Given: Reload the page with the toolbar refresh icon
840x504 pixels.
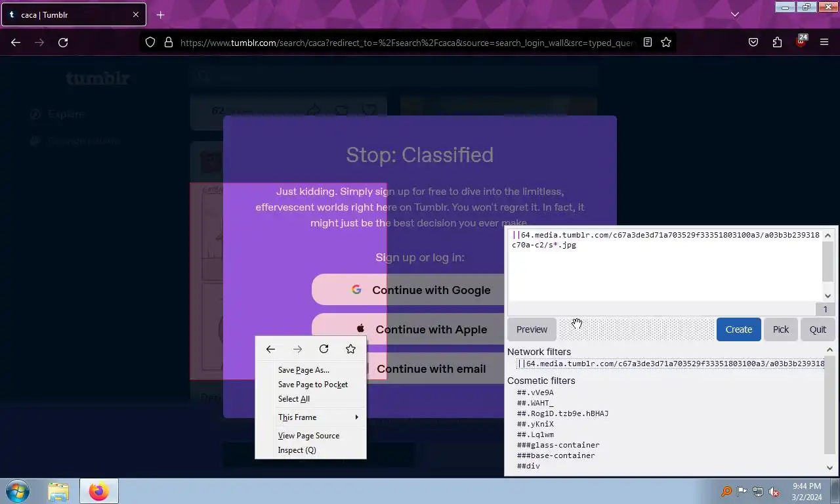Looking at the screenshot, I should (x=63, y=42).
